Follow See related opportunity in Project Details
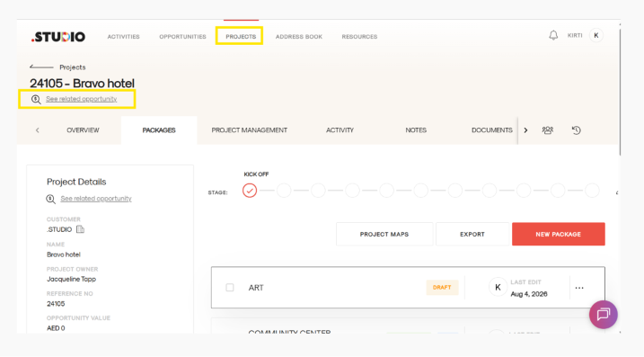The width and height of the screenshot is (644, 357). pos(96,199)
